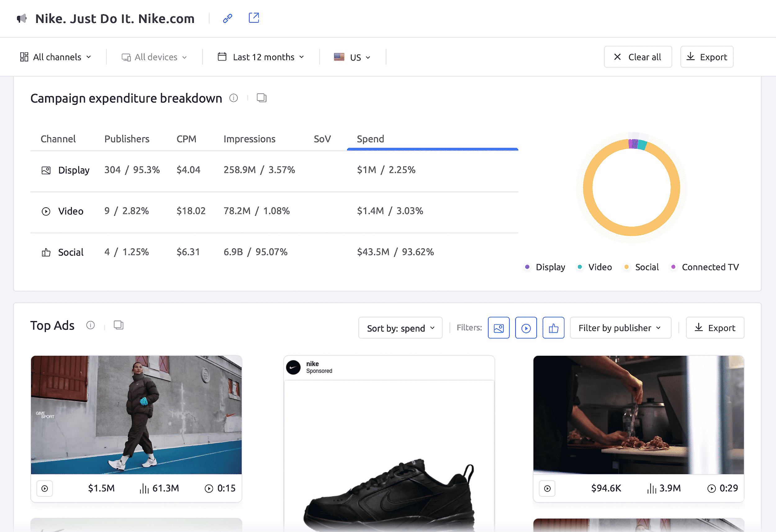Select the SoV tab in the breakdown table

pyautogui.click(x=322, y=139)
